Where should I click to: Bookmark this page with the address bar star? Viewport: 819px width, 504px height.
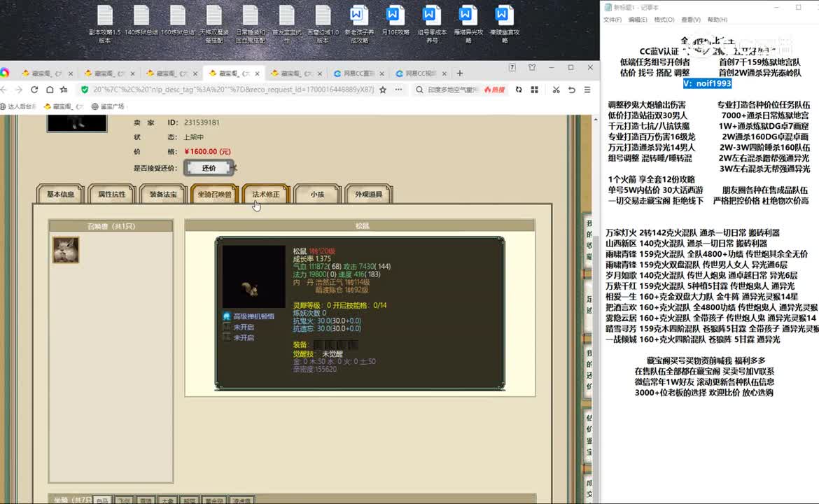click(383, 90)
